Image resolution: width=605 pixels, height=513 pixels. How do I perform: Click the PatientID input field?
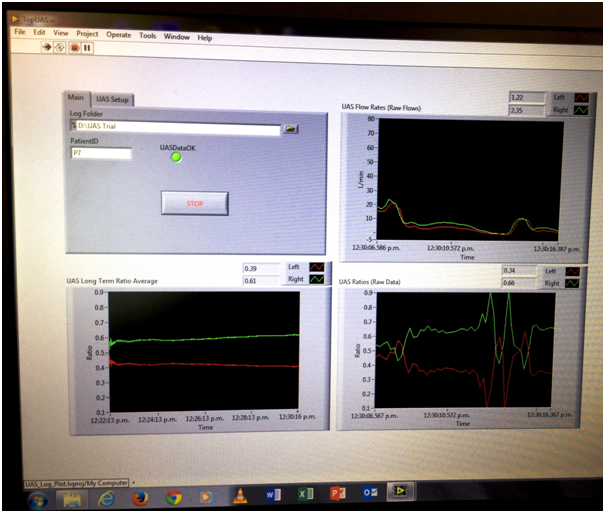click(x=100, y=154)
